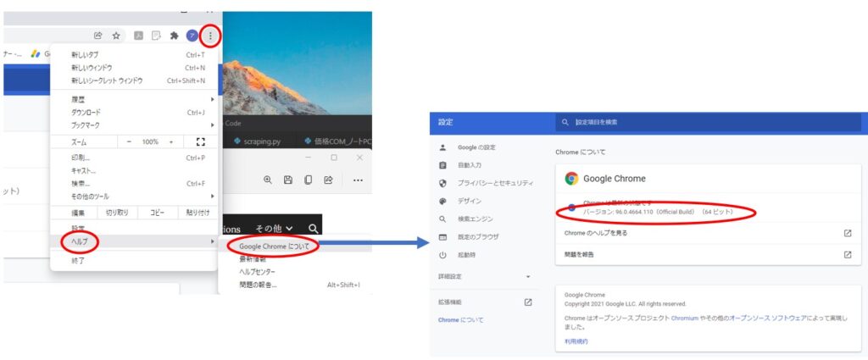Select 新しいウィンドウ from Chrome menu
The width and height of the screenshot is (868, 360).
(x=133, y=68)
